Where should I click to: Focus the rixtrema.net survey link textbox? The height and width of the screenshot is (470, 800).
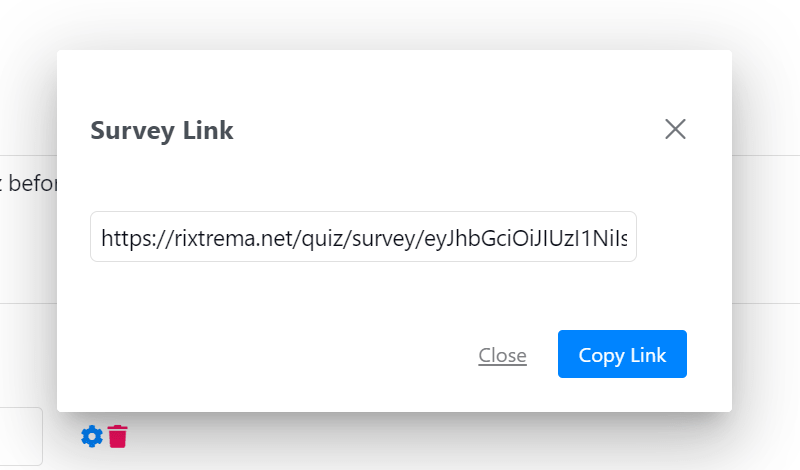pyautogui.click(x=363, y=236)
